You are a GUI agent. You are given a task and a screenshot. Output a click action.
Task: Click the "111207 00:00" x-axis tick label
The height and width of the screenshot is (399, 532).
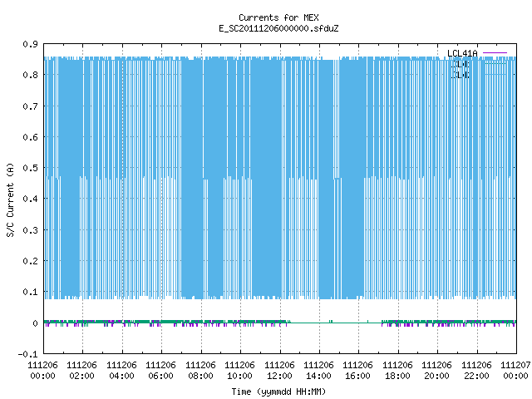pos(515,371)
